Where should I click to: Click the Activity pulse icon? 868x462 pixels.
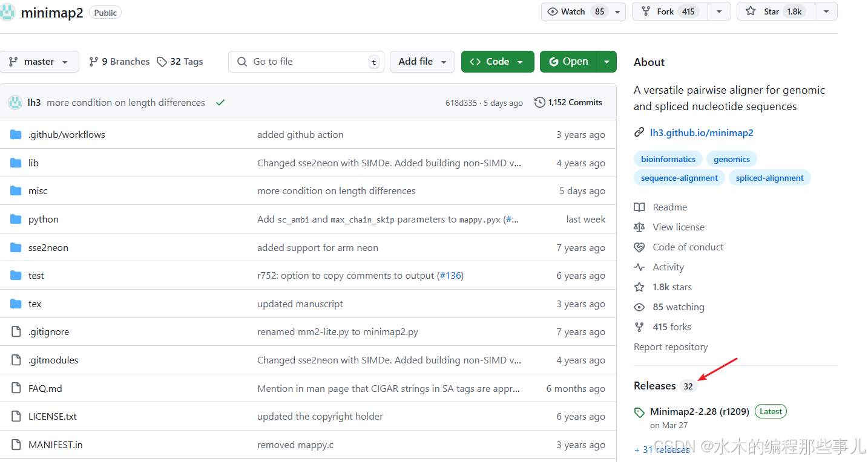(x=639, y=267)
